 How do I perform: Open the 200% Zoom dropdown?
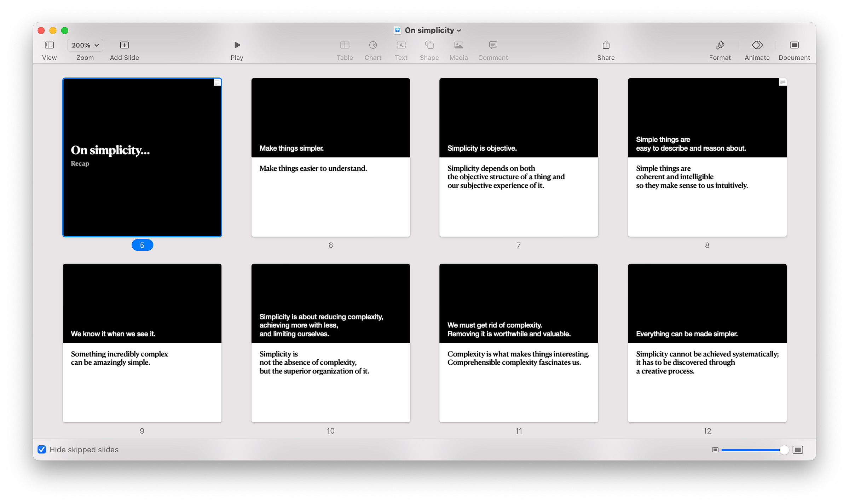85,45
